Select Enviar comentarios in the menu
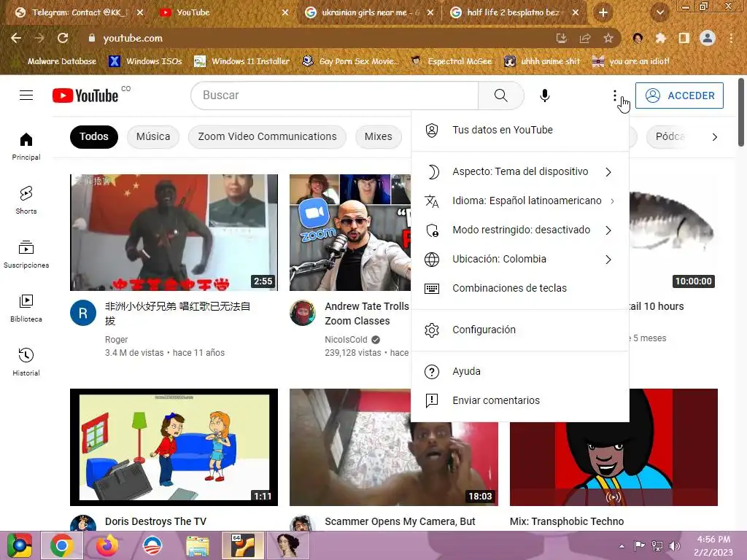Viewport: 747px width, 560px height. [x=519, y=400]
